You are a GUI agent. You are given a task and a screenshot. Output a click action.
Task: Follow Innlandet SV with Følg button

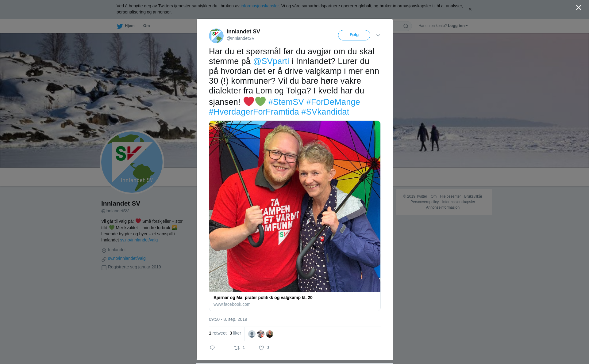click(354, 35)
